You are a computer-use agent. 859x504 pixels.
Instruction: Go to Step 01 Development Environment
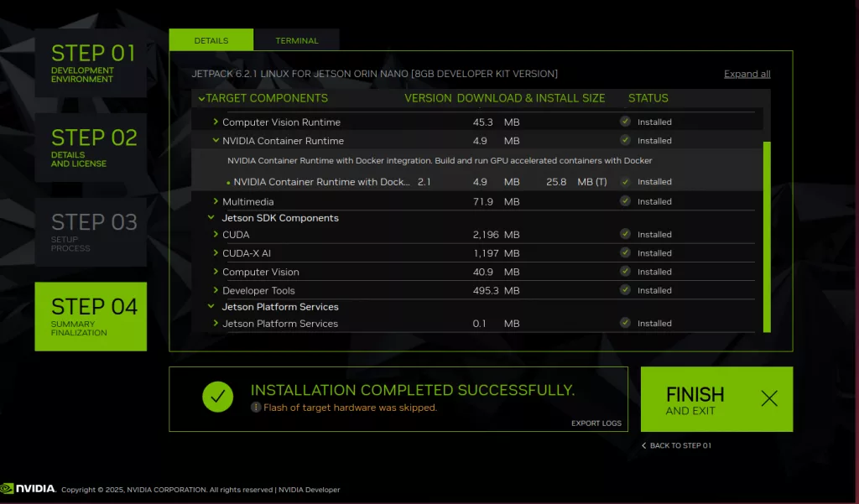91,63
